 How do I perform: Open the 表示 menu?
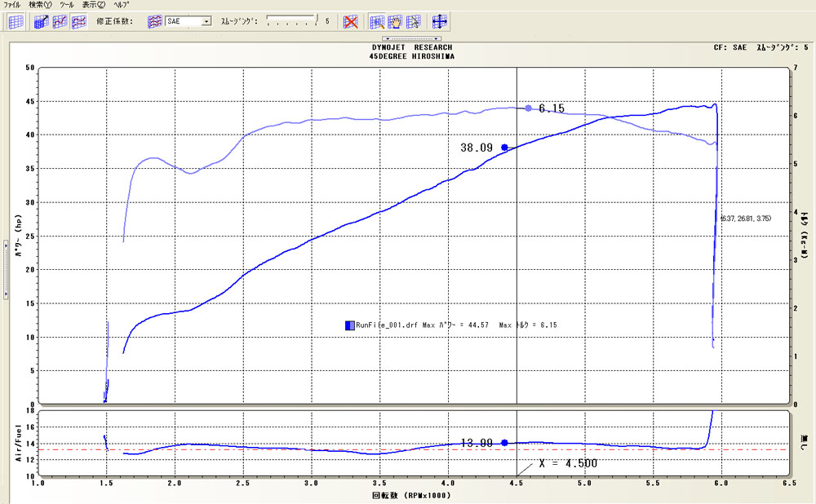click(93, 5)
